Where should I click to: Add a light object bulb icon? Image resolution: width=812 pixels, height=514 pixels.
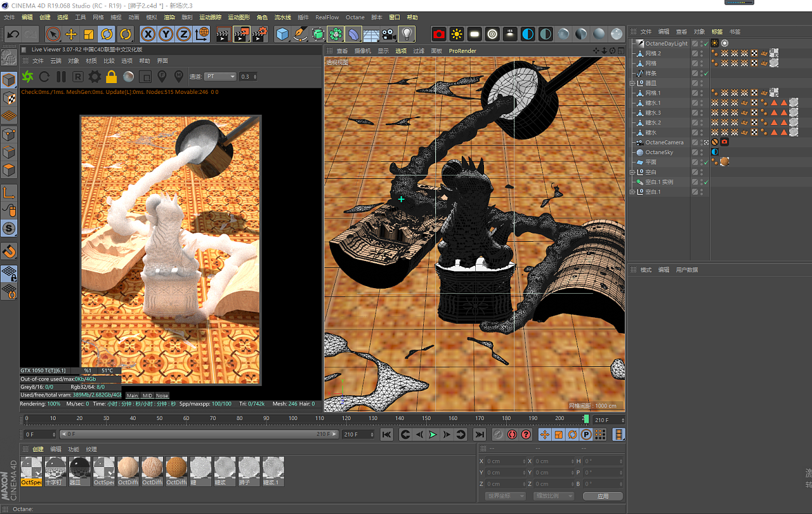click(x=407, y=34)
